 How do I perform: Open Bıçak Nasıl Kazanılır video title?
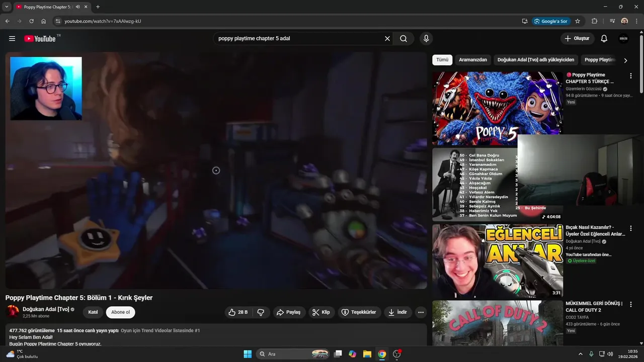(595, 231)
